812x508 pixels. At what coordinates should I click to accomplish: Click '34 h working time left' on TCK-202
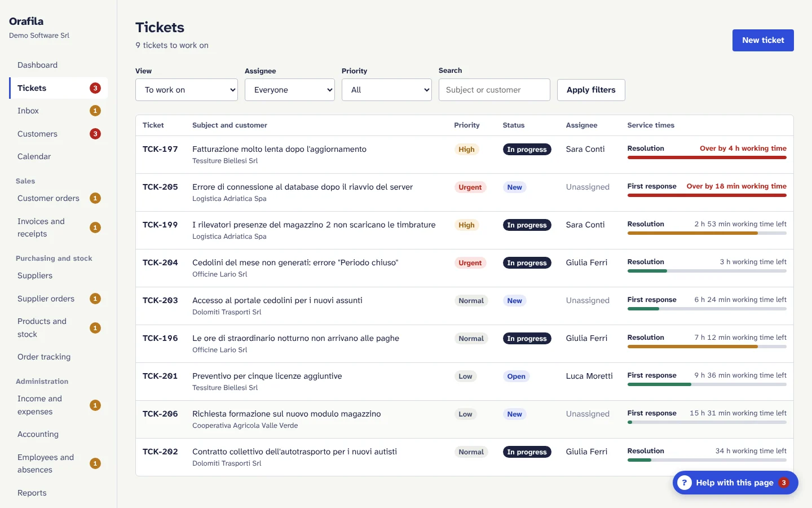pyautogui.click(x=751, y=451)
